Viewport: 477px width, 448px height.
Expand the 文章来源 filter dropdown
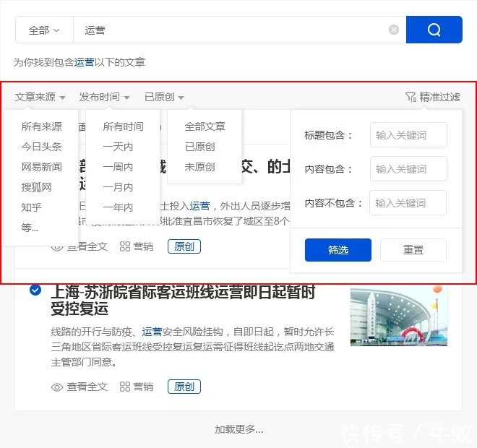coord(40,97)
